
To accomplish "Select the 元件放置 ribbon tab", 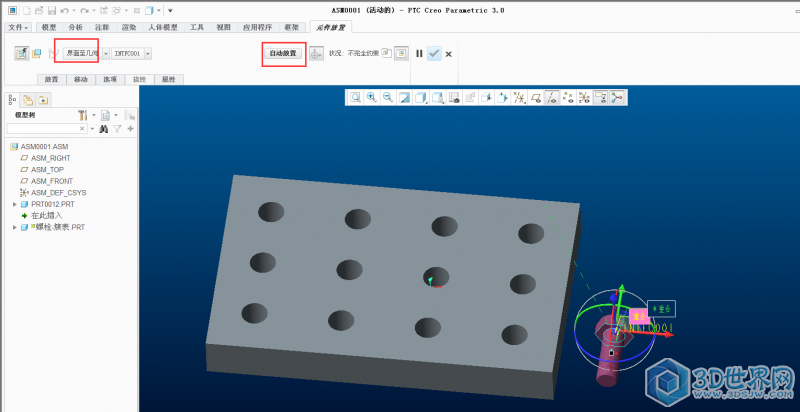I will [x=331, y=28].
